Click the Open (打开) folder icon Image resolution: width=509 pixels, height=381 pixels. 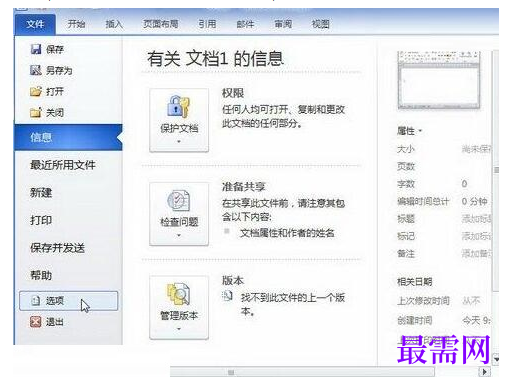tap(36, 91)
